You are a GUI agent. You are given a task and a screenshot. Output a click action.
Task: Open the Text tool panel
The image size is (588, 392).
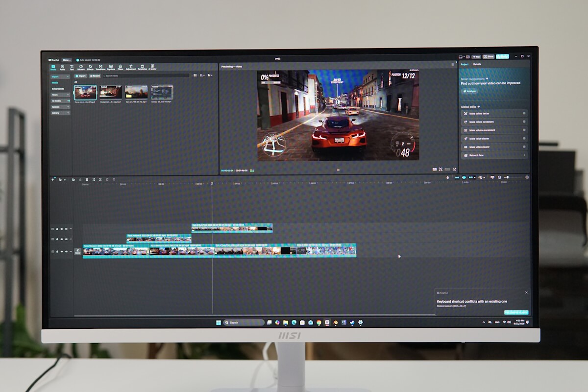coord(72,67)
